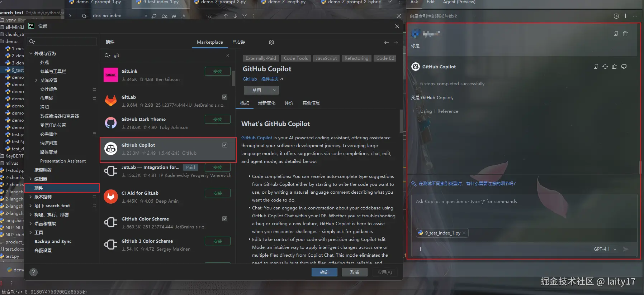Screen dimensions: 644x295
Task: Open 插件主页 plugin homepage link
Action: pos(272,79)
